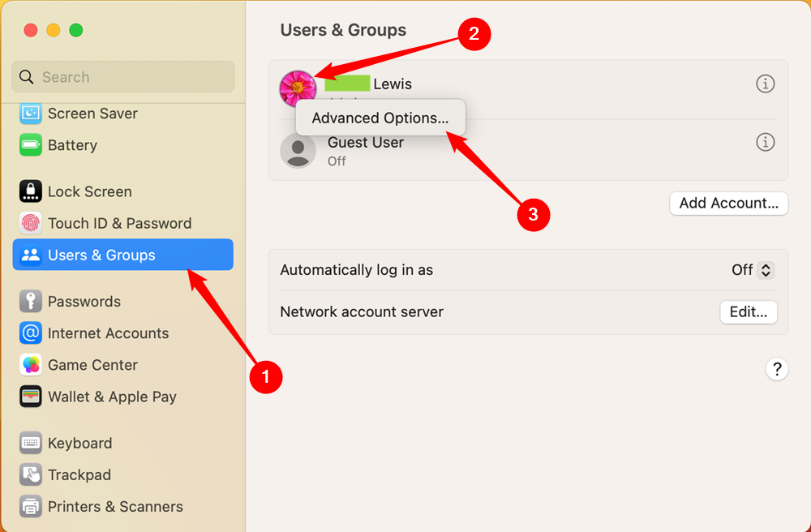Click the info button for Guest User

[765, 142]
